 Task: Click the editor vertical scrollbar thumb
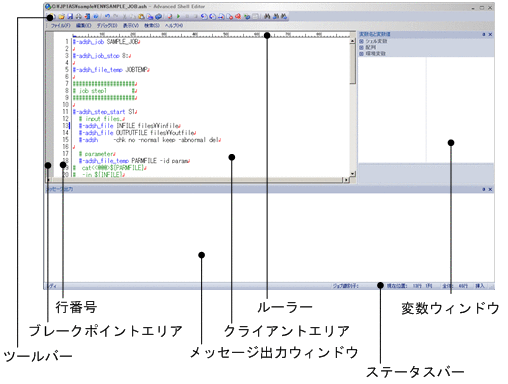(x=353, y=64)
